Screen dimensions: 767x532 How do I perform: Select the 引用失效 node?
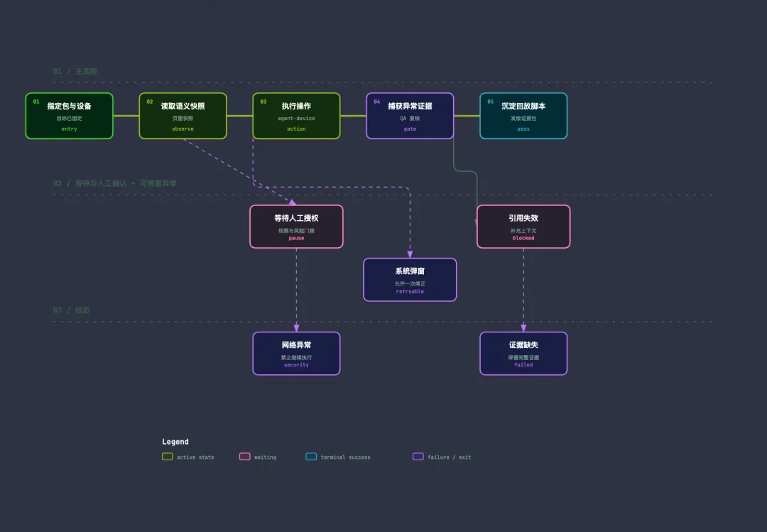click(x=523, y=227)
